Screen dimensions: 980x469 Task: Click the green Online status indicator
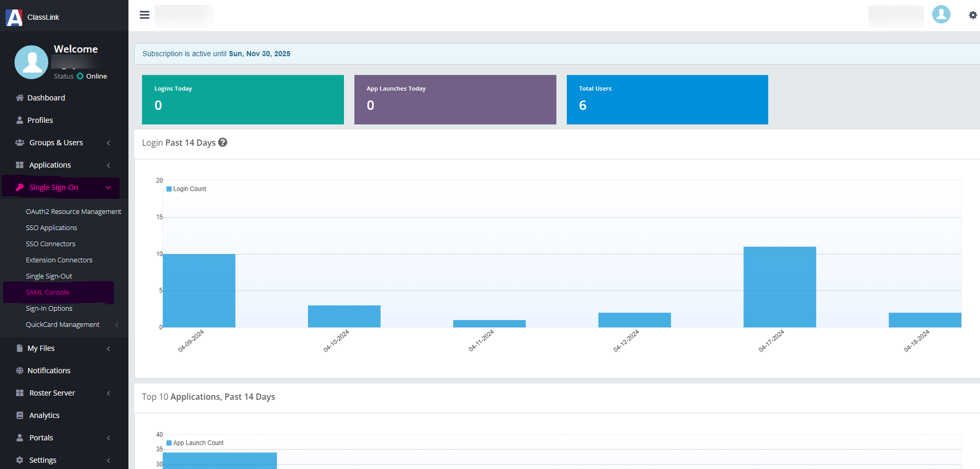click(x=80, y=76)
